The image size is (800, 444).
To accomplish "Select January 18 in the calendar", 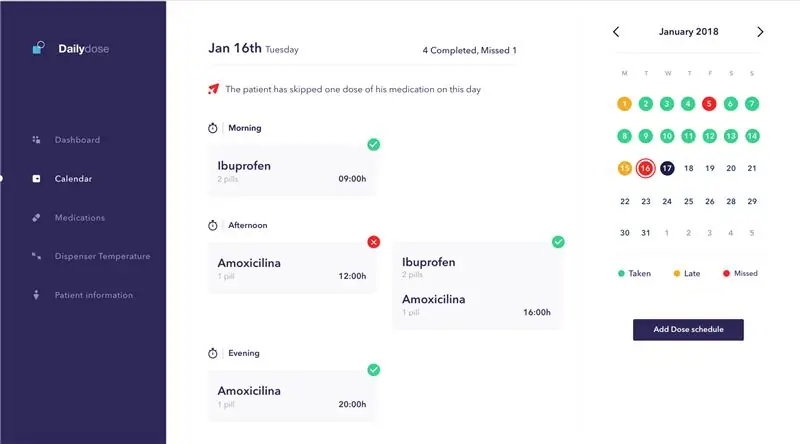I will click(x=688, y=168).
